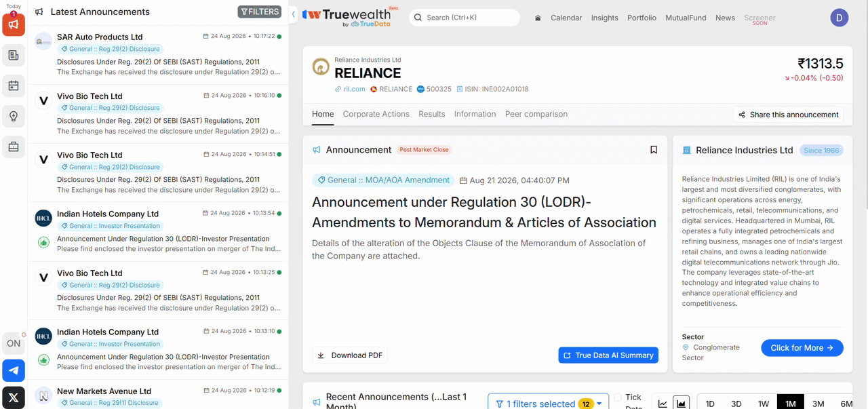Image resolution: width=868 pixels, height=409 pixels.
Task: Open the Insights menu item
Action: 605,18
